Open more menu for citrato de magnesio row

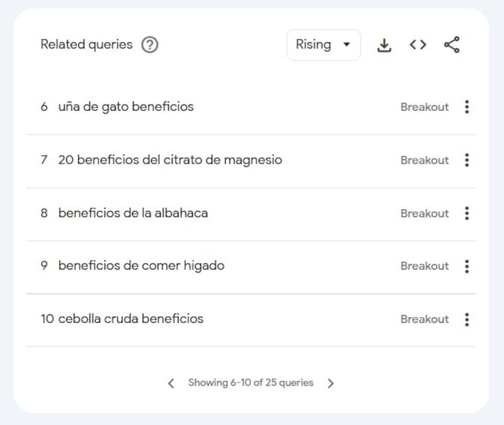point(467,160)
